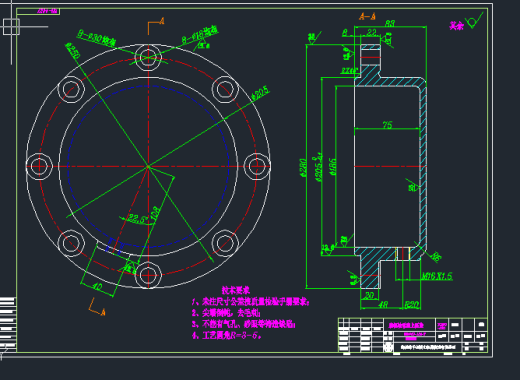Select the 83 width dimension text
The width and height of the screenshot is (520, 380).
390,23
